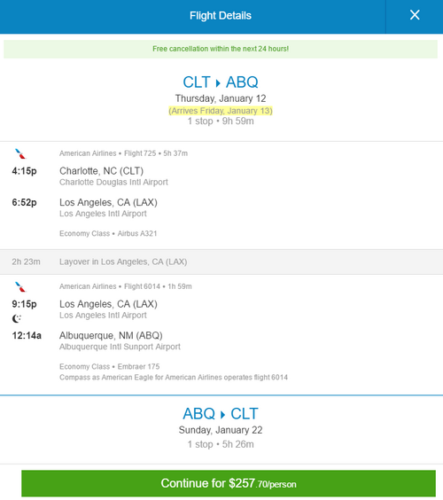Click the CLT to ABQ route heading
443x500 pixels.
(x=220, y=82)
